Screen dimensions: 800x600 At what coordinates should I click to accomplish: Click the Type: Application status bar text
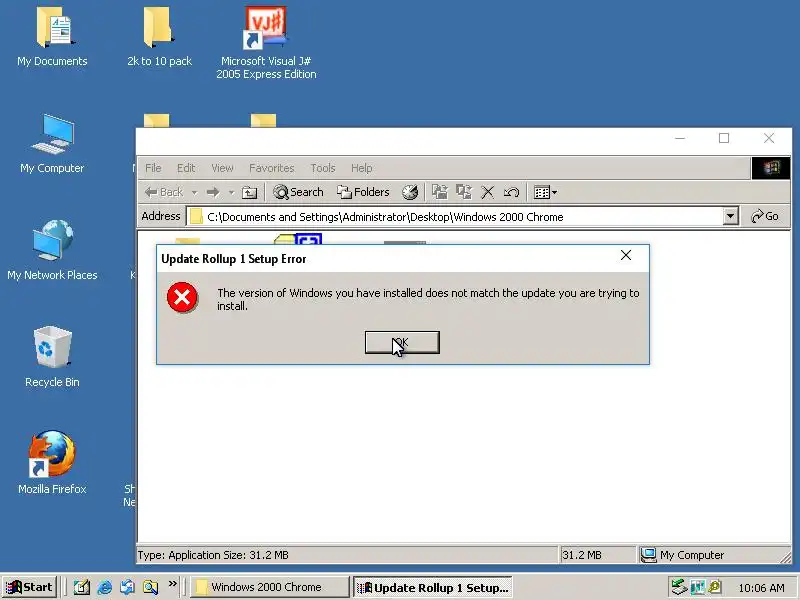[x=213, y=555]
